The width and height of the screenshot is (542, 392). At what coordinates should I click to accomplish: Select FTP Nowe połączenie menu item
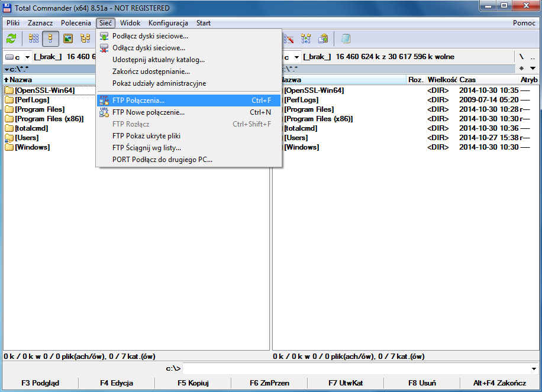[148, 112]
